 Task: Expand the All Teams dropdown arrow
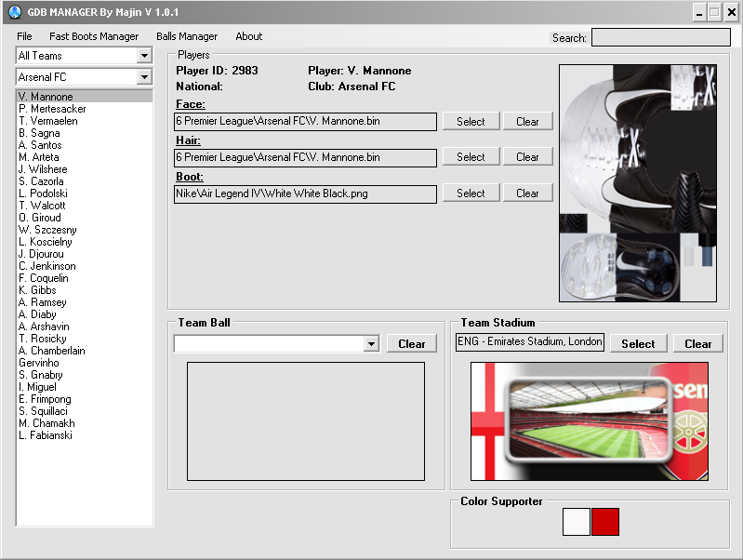click(x=144, y=56)
